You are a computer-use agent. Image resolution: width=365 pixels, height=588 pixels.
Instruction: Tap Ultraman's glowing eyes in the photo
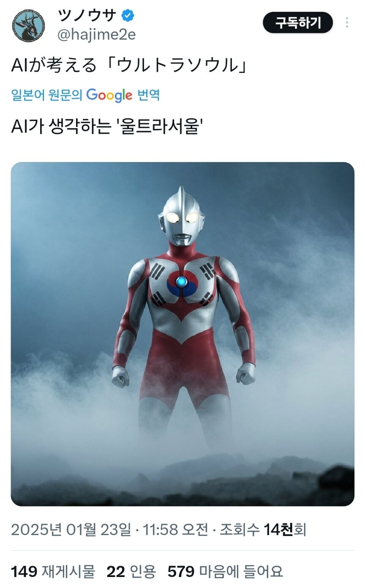182,218
